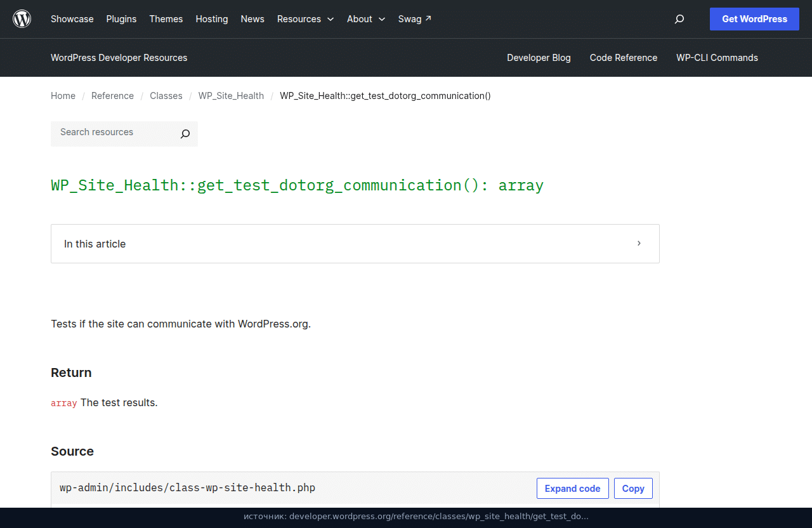Copy the source code with Copy button
The image size is (812, 528).
tap(633, 489)
